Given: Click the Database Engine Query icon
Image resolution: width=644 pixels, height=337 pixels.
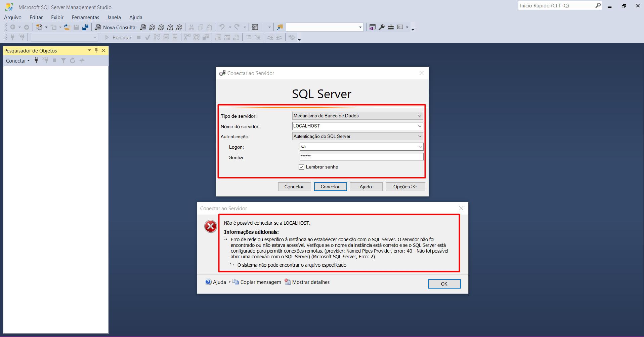Looking at the screenshot, I should point(143,27).
